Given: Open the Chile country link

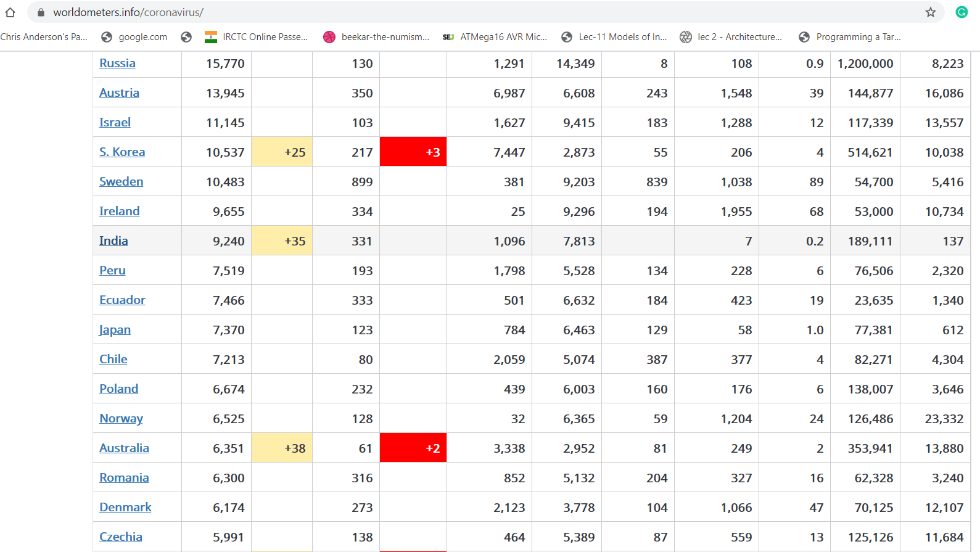Looking at the screenshot, I should click(113, 359).
